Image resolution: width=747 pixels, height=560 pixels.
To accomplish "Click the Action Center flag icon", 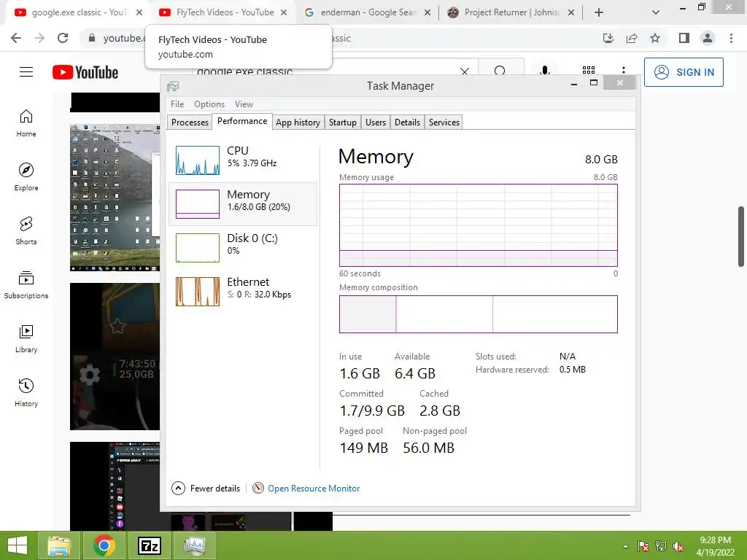I will pos(643,546).
